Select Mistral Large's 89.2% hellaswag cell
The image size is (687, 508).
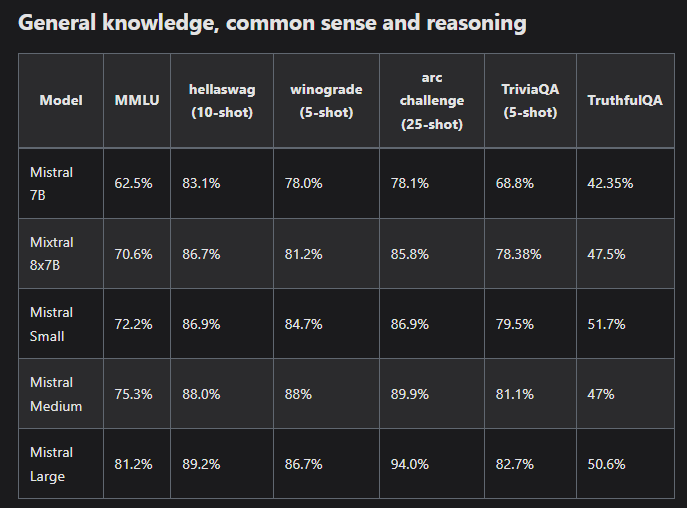tap(200, 464)
